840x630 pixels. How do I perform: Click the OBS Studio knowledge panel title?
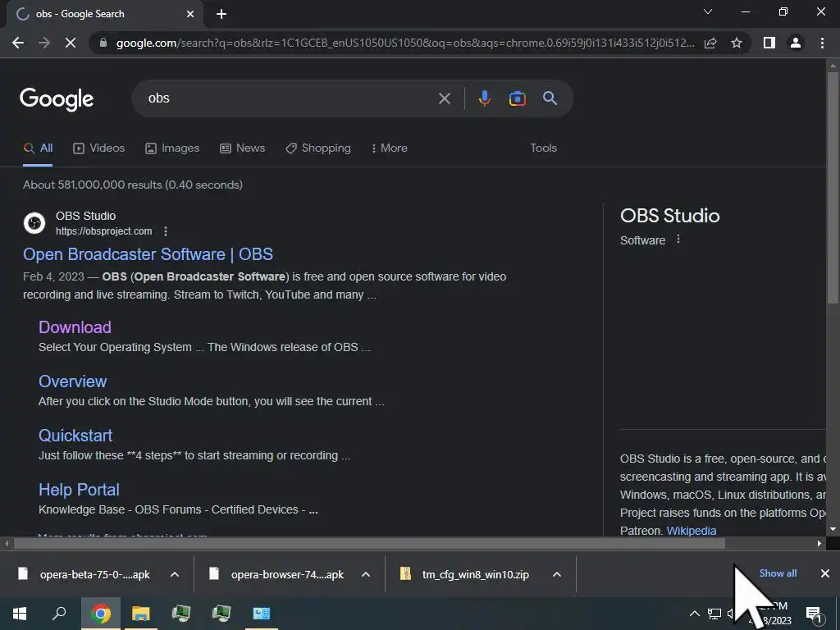(x=669, y=216)
